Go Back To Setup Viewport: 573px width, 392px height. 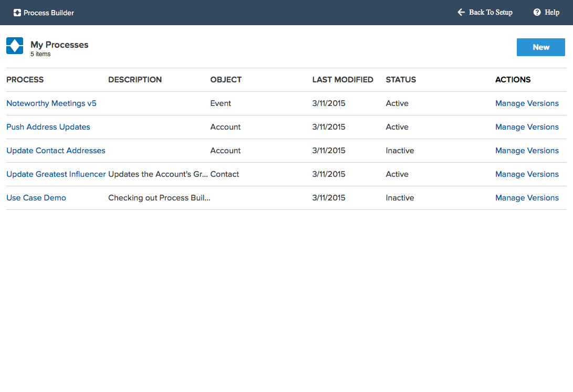[x=491, y=12]
